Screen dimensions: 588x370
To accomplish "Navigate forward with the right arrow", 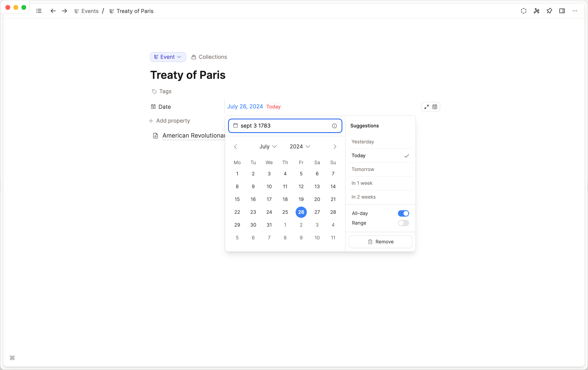I will pos(65,11).
